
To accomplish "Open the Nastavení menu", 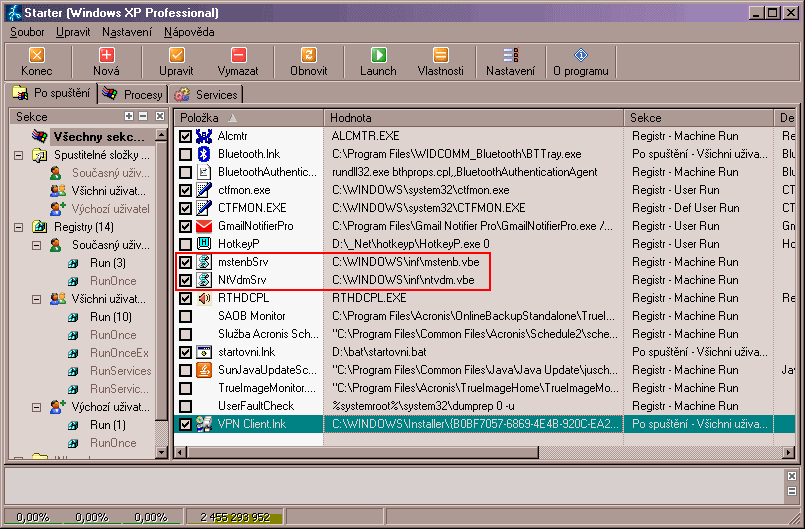I will [127, 32].
